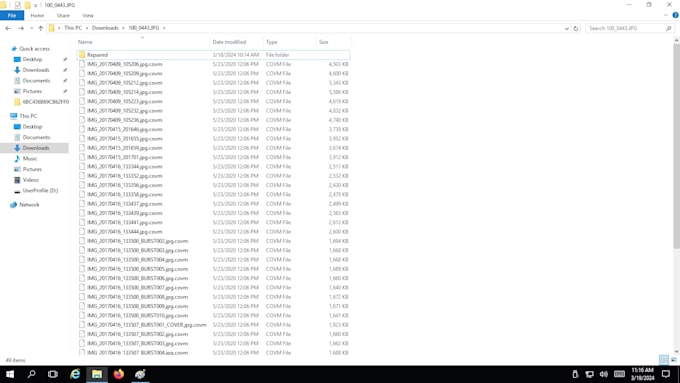Select file IMG_20170415_201655.jpg.covm

tap(214, 139)
